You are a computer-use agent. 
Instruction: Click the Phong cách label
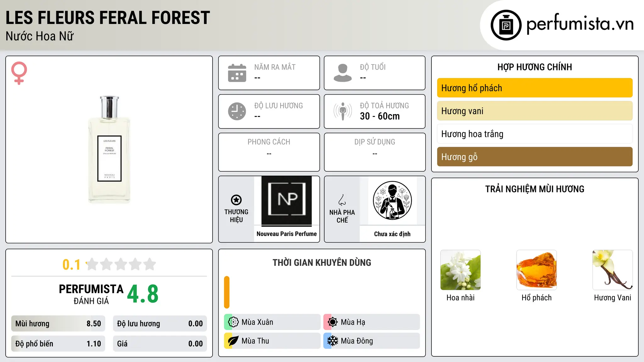(x=269, y=142)
